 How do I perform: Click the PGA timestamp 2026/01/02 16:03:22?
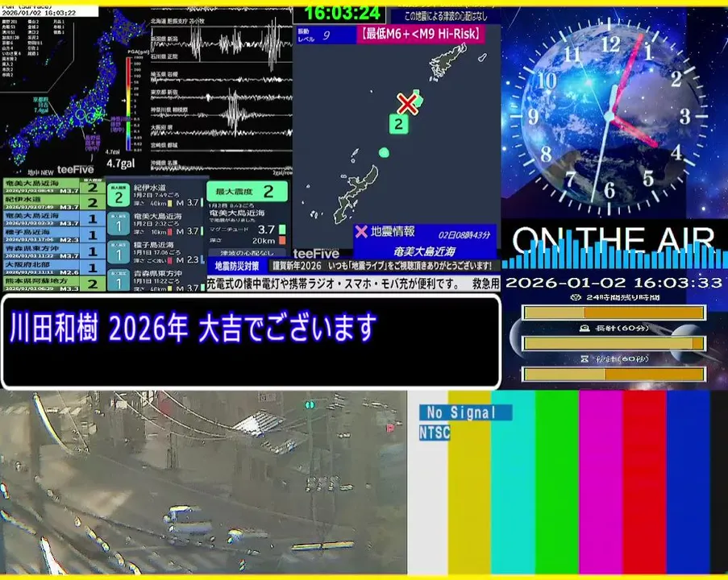[39, 13]
